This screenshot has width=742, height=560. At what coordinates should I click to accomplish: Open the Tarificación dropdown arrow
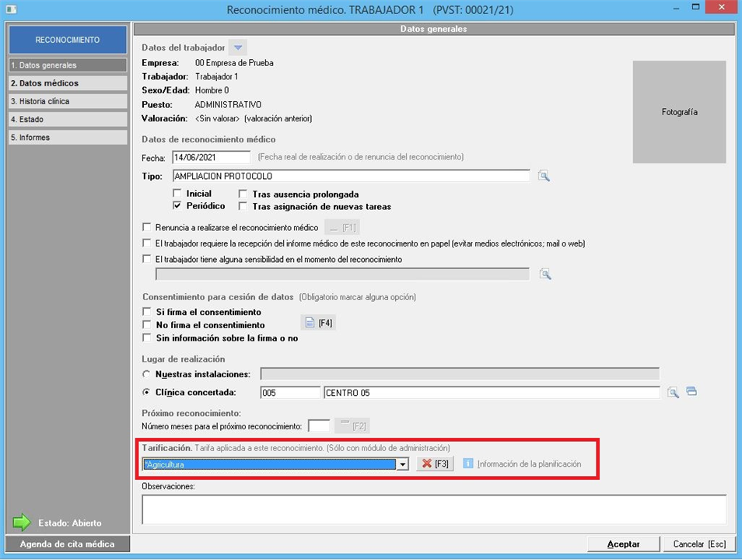[x=402, y=464]
